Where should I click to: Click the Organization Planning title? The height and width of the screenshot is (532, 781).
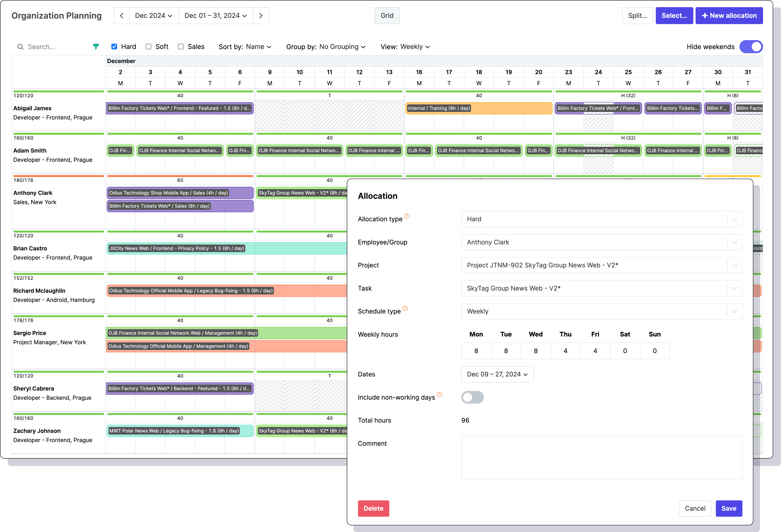click(56, 16)
